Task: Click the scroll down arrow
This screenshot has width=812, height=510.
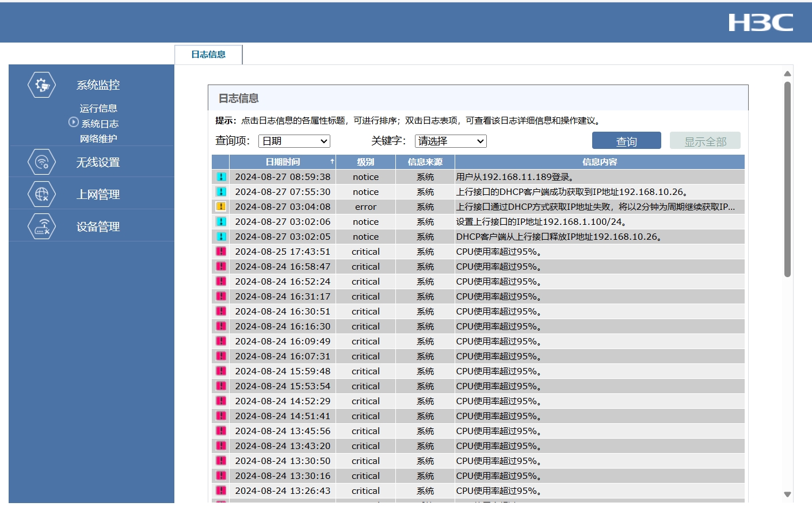Action: (x=787, y=494)
